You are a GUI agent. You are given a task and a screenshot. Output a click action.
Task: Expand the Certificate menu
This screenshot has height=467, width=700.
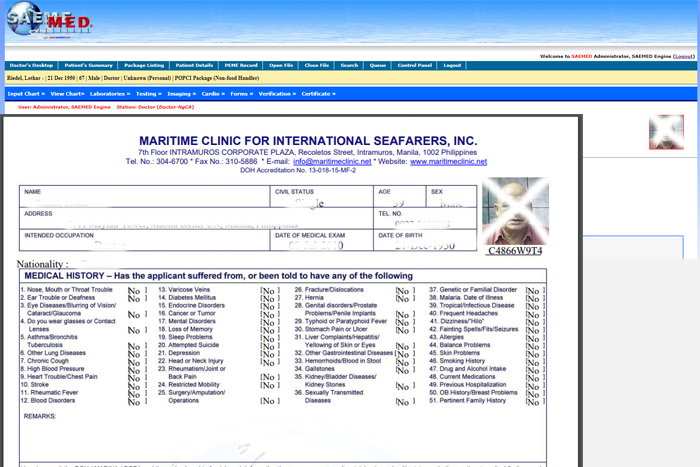click(318, 94)
